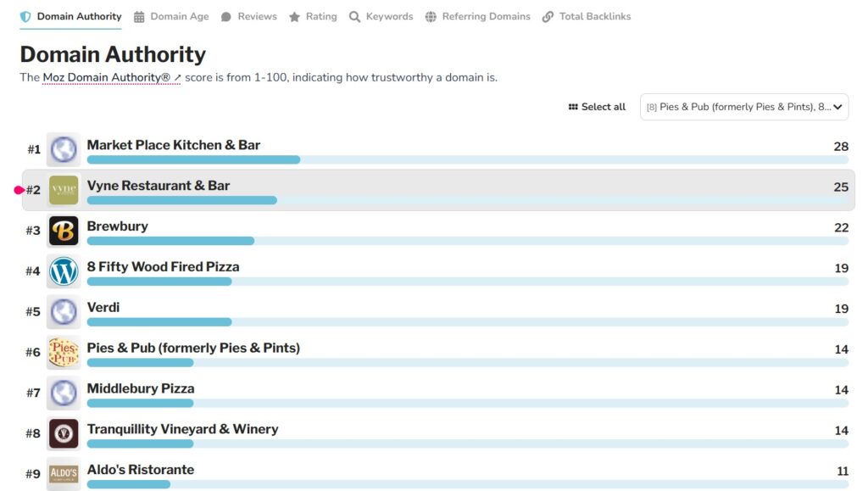This screenshot has height=491, width=868.
Task: Click the Tranquillity Vineyard logo icon
Action: [x=64, y=433]
